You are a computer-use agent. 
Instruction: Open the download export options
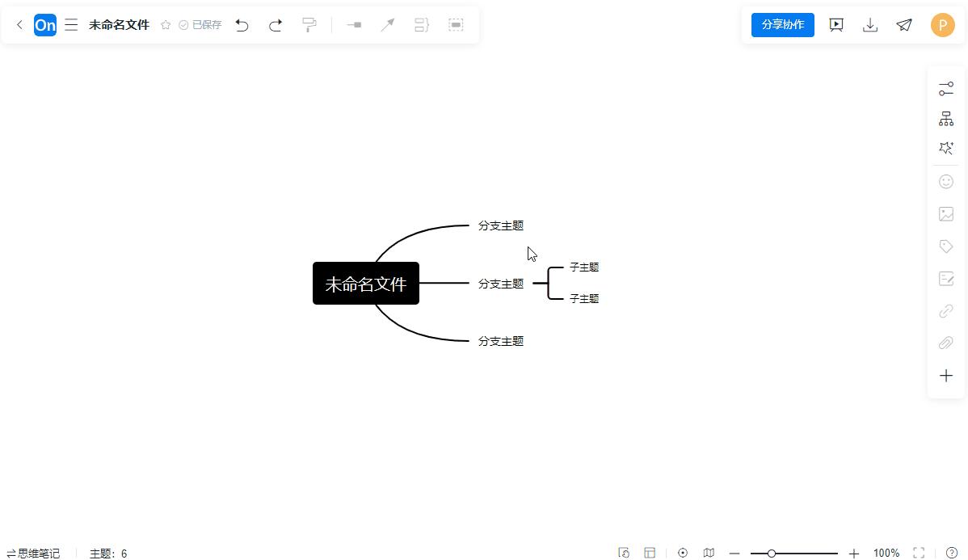click(870, 25)
